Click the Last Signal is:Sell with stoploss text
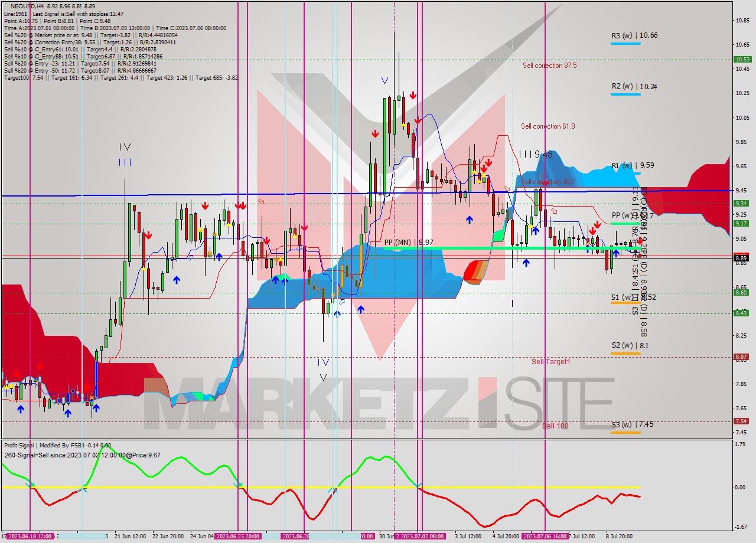 pyautogui.click(x=79, y=14)
